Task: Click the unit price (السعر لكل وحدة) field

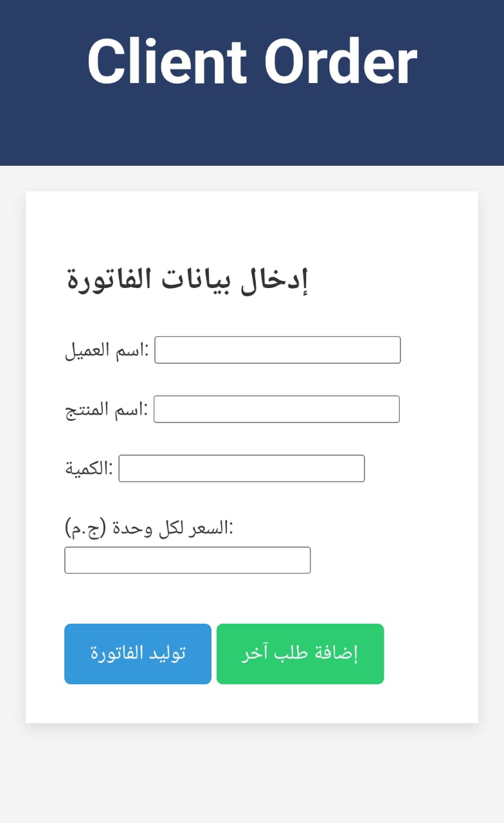Action: click(187, 560)
